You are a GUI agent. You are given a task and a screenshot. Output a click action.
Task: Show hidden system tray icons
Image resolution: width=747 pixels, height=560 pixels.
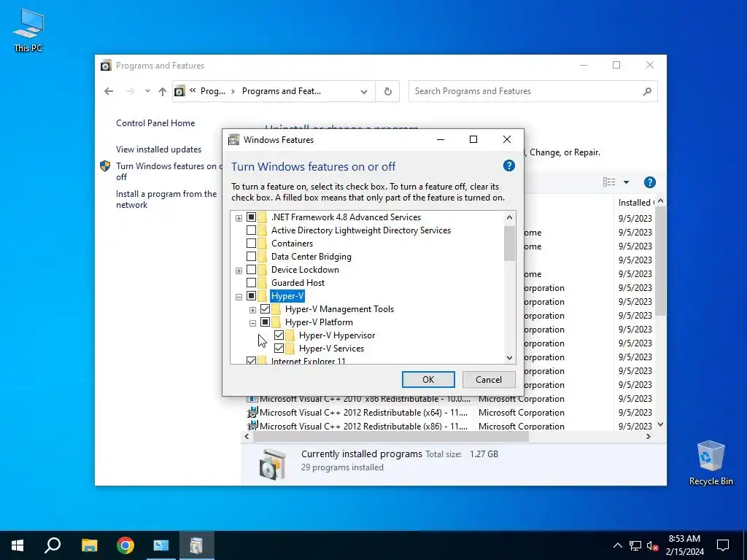pos(617,545)
